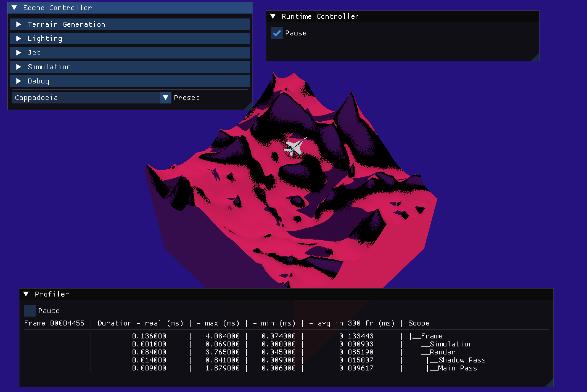Open the Preset dropdown showing Cappadocia
Image resolution: width=587 pixels, height=392 pixels.
coord(166,98)
